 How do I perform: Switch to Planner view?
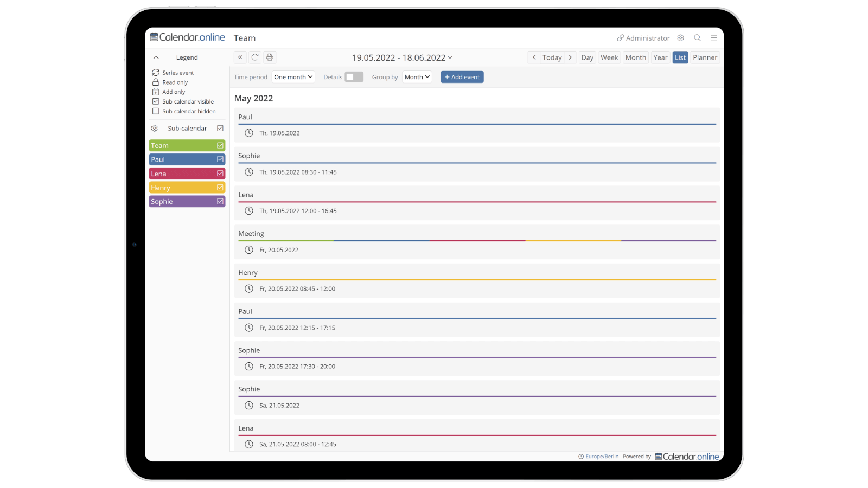705,57
